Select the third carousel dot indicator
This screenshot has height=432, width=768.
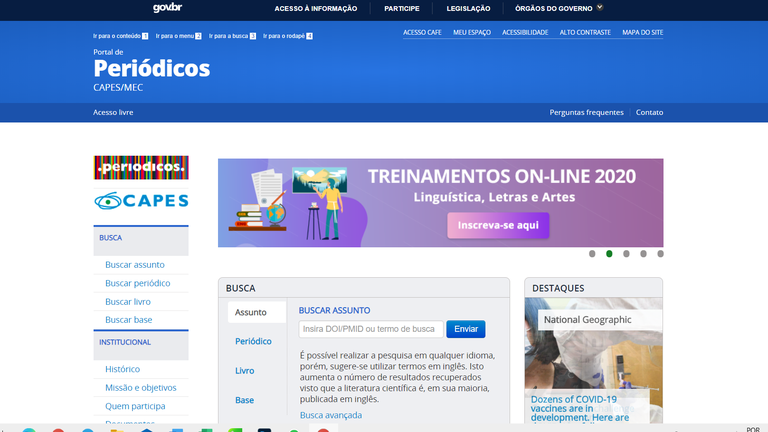[x=626, y=254]
